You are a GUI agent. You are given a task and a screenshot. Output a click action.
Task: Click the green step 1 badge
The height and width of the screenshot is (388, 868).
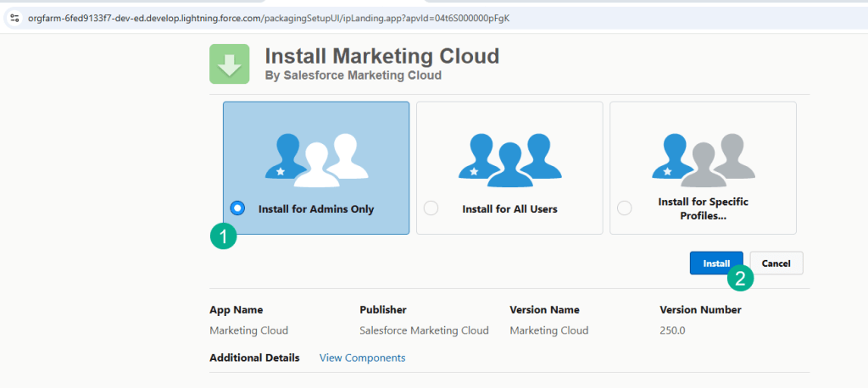pos(223,236)
